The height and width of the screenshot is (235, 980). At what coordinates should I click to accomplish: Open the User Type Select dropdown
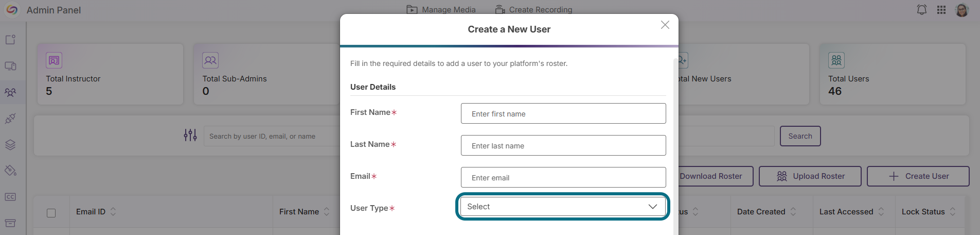click(563, 207)
